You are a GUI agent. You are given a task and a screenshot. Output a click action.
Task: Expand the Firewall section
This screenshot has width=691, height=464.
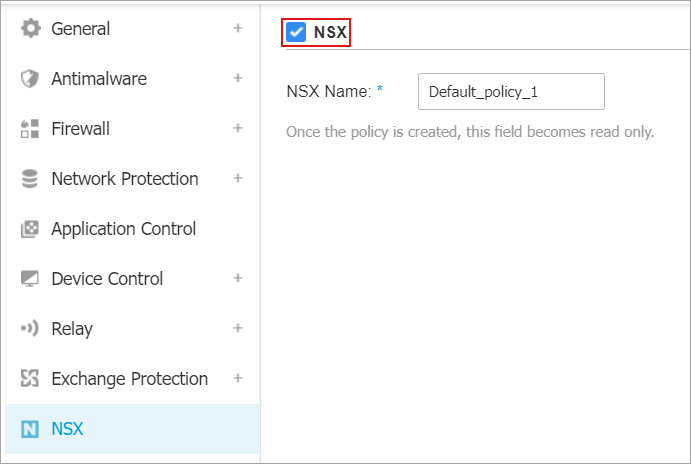238,129
